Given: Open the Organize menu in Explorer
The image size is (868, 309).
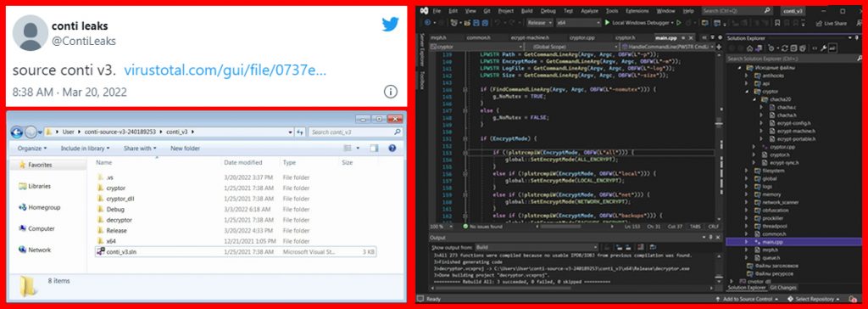Looking at the screenshot, I should click(32, 148).
